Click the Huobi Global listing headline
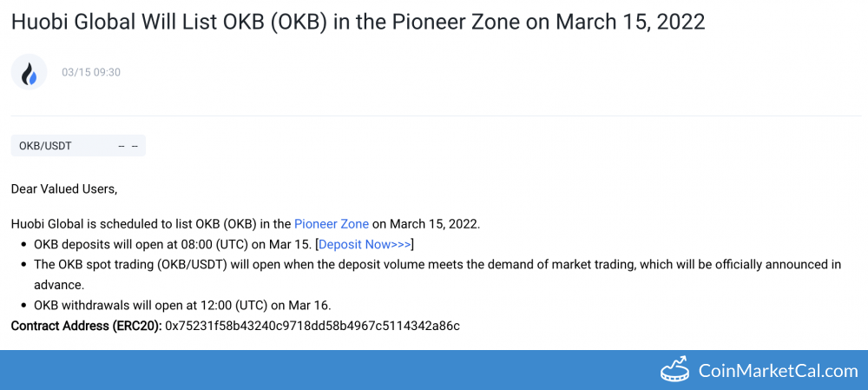 358,21
